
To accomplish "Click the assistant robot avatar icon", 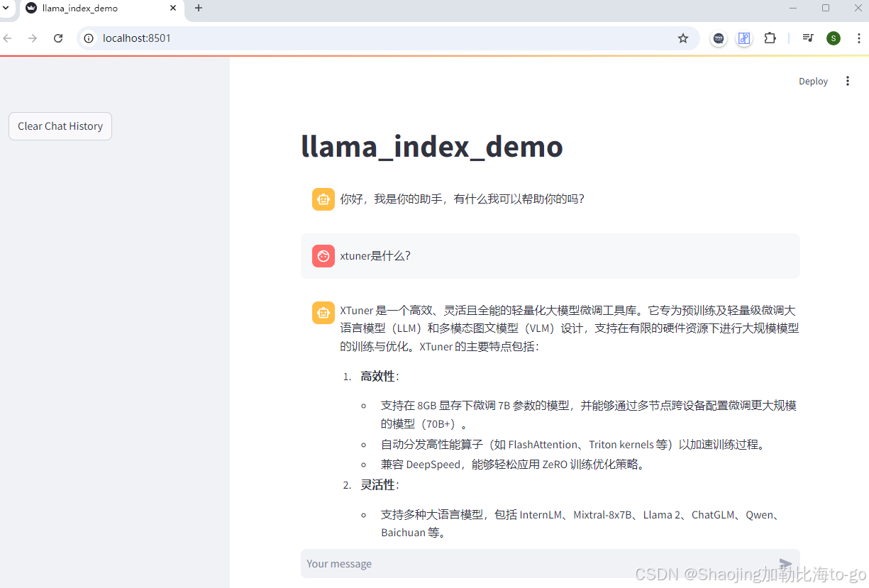I will coord(323,199).
